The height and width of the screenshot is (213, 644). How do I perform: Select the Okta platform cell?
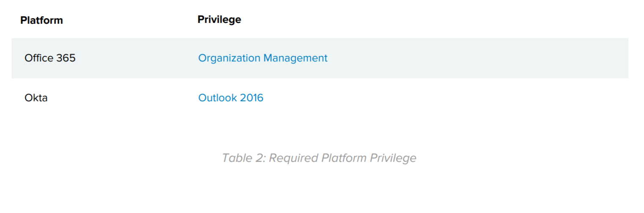(36, 98)
